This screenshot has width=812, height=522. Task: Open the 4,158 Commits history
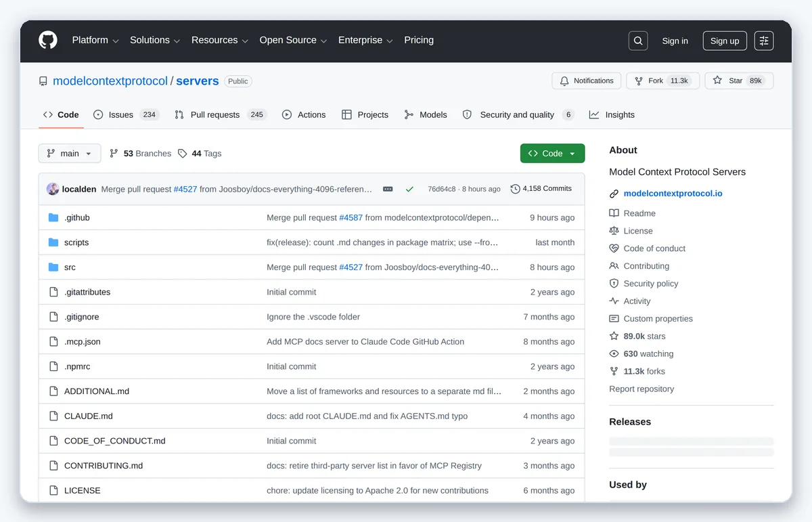(541, 189)
